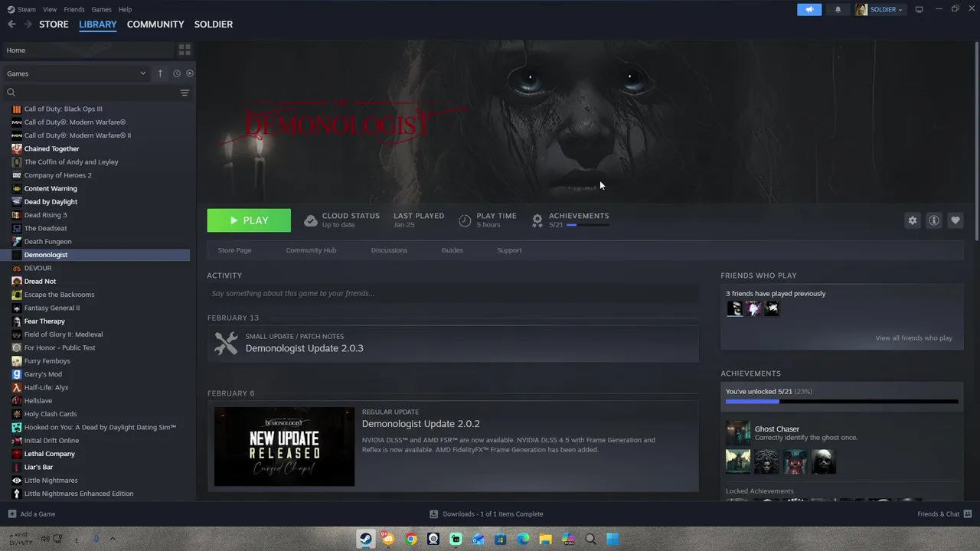Click the first friend avatar
The height and width of the screenshot is (551, 980).
pos(735,308)
